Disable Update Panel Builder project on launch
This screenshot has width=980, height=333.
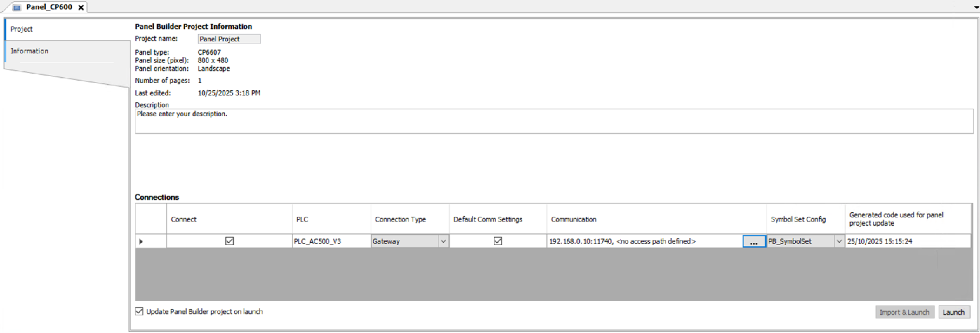[x=139, y=312]
